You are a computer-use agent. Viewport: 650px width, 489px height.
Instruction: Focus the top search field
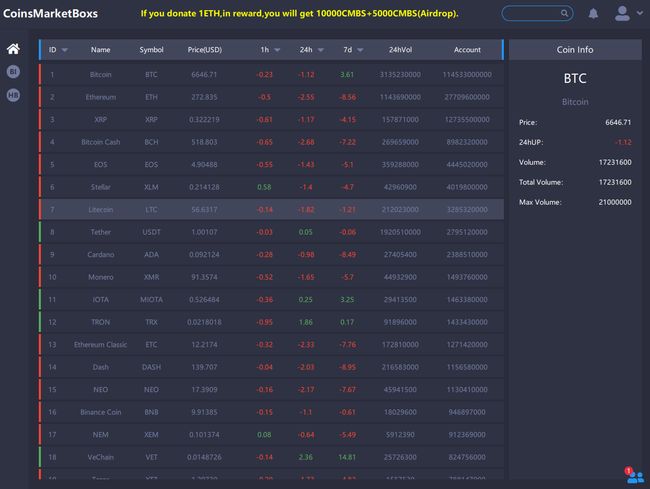(537, 13)
